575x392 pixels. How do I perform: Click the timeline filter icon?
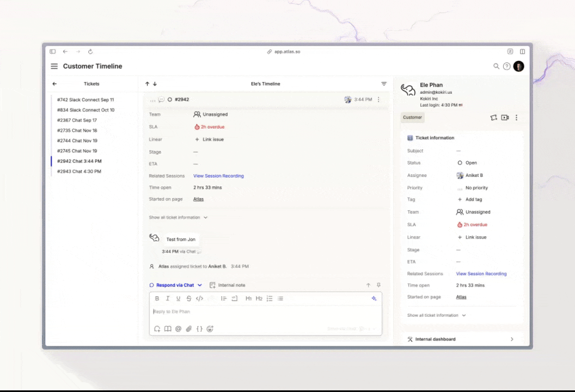point(384,84)
